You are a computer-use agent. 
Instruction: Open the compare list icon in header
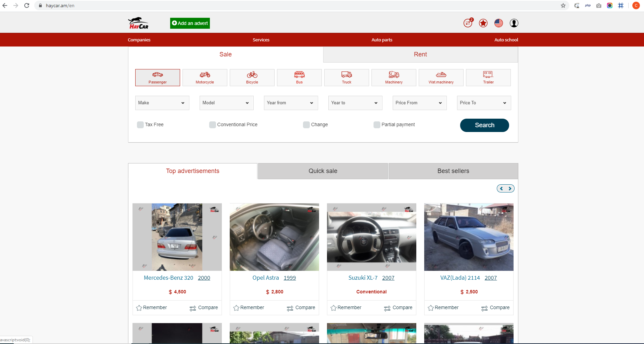468,23
